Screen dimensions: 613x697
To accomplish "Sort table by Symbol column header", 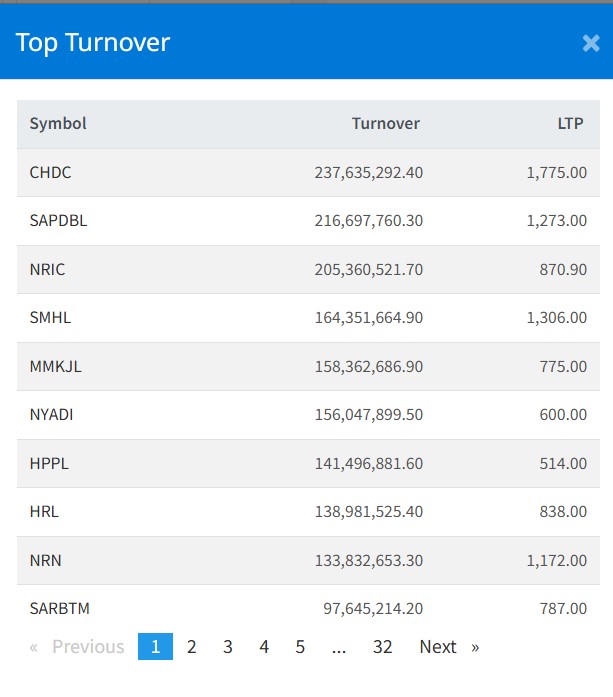I will point(58,124).
